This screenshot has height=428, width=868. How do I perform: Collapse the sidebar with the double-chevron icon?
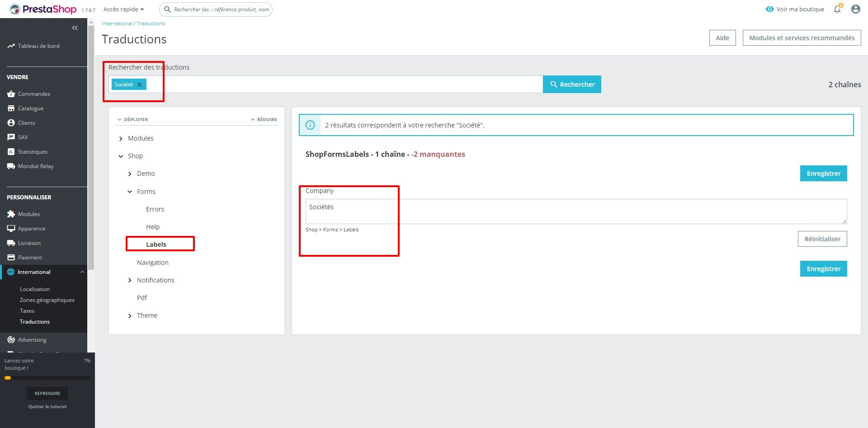(75, 28)
